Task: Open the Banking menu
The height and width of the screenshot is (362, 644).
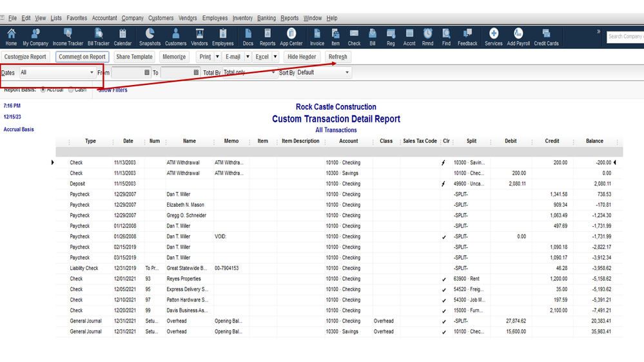Action: 266,18
